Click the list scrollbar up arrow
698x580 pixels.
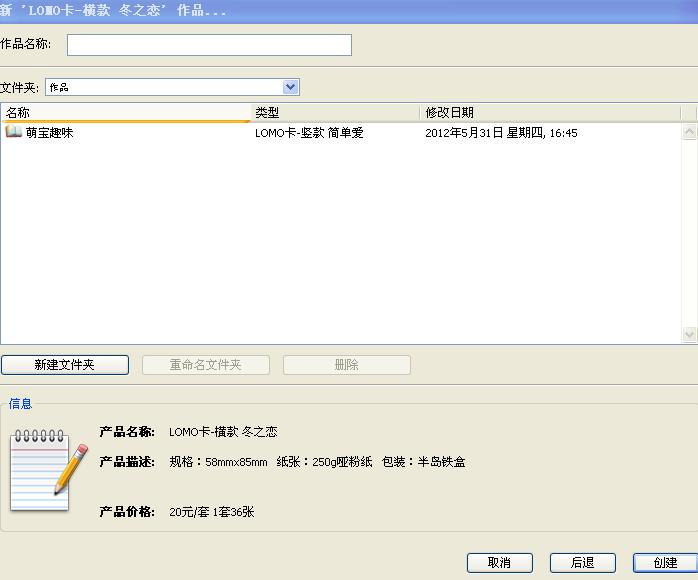click(689, 132)
